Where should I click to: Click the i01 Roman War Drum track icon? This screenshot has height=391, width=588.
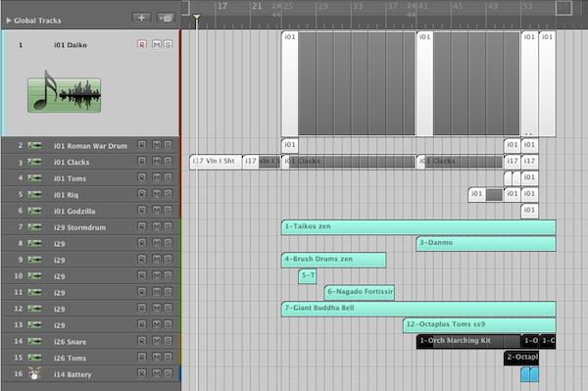click(34, 145)
